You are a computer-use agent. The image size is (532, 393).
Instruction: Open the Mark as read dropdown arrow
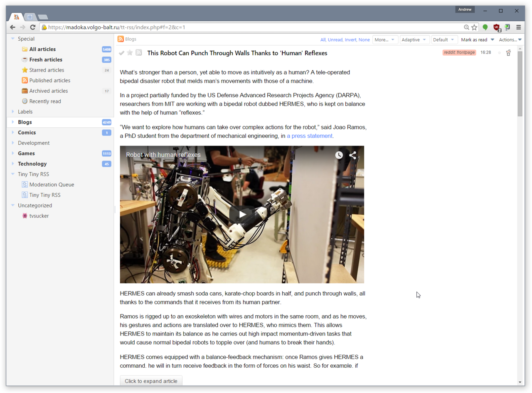[493, 40]
